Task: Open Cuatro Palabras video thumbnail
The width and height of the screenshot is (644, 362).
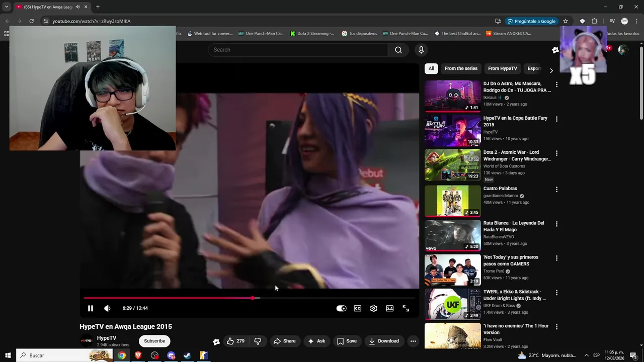Action: (x=453, y=201)
